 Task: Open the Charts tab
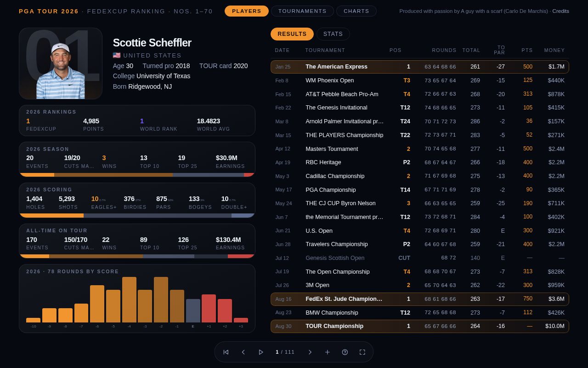(356, 11)
